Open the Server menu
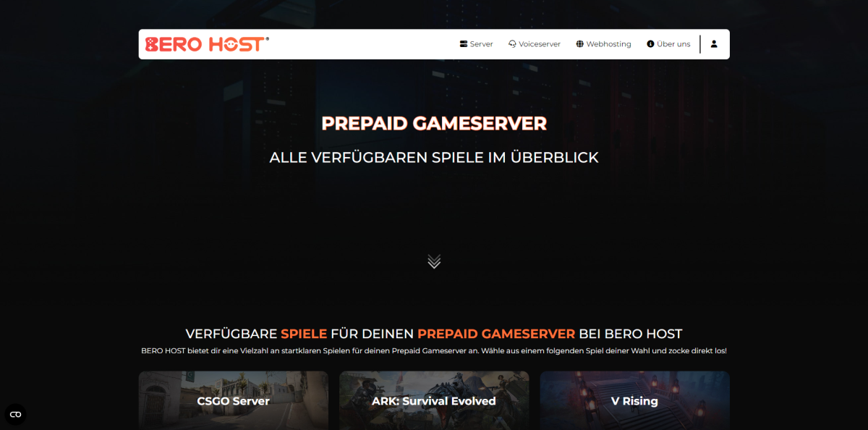Viewport: 868px width, 430px height. pos(477,44)
